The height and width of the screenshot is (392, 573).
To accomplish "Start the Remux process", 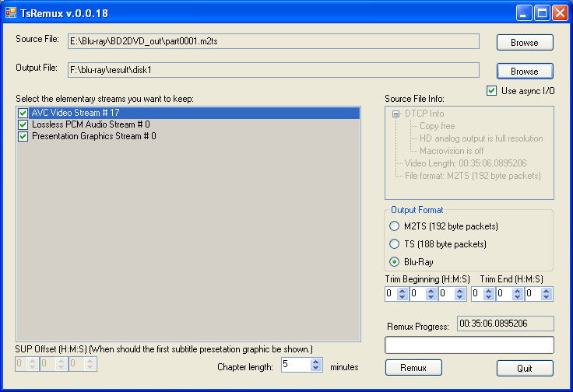I will coord(413,368).
